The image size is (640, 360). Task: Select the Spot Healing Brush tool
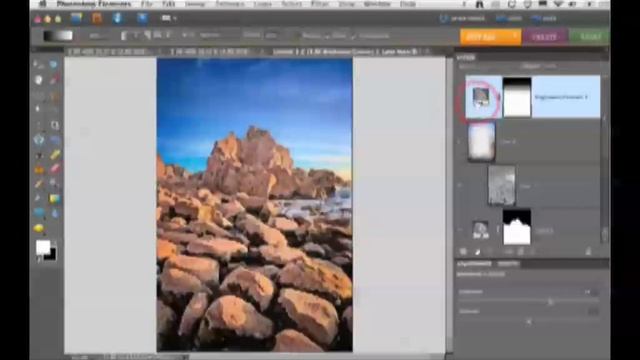tap(54, 155)
